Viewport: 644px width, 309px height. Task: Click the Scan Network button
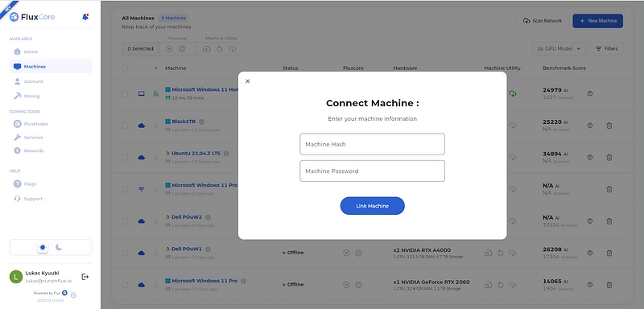542,21
